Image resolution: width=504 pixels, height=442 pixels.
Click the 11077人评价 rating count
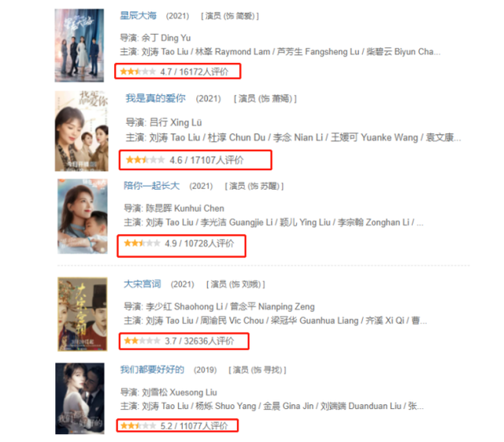[204, 426]
